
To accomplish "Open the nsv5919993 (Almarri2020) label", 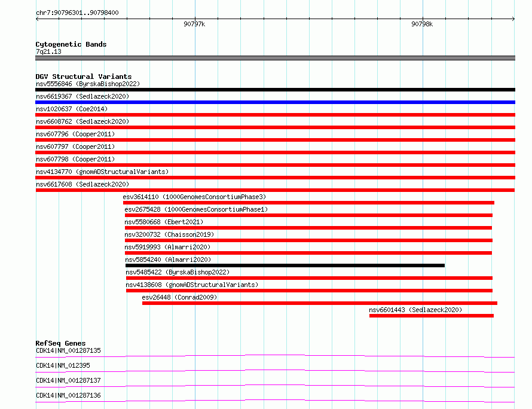I will [x=167, y=247].
